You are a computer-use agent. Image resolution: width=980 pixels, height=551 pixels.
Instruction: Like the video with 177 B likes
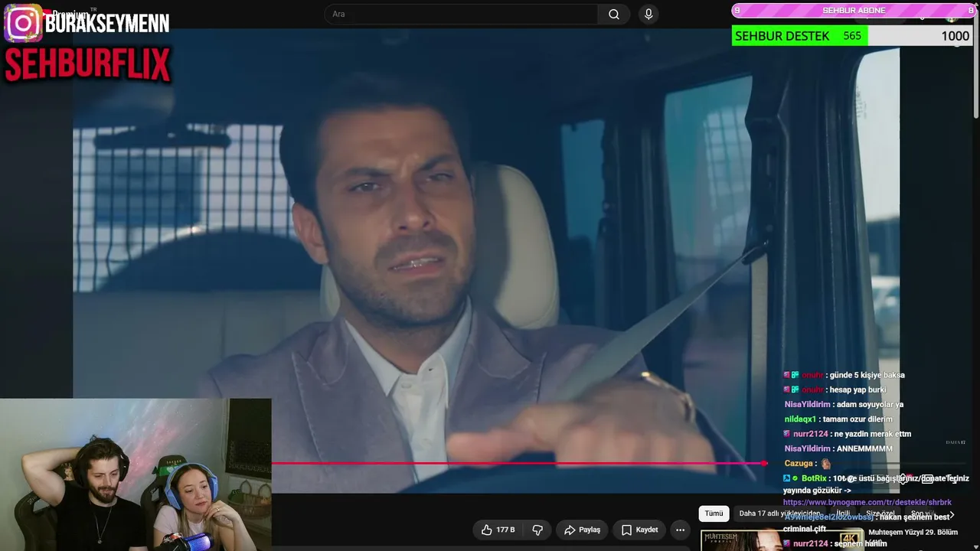[498, 530]
